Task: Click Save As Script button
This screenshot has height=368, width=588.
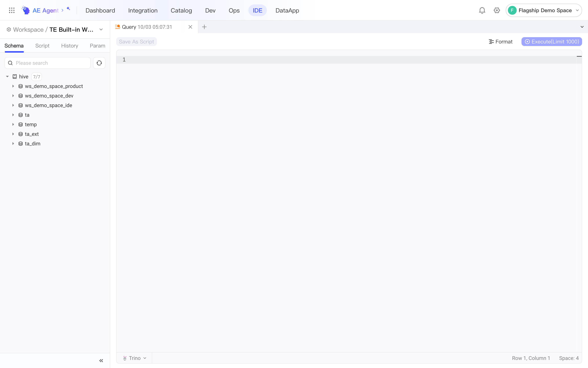Action: (136, 42)
